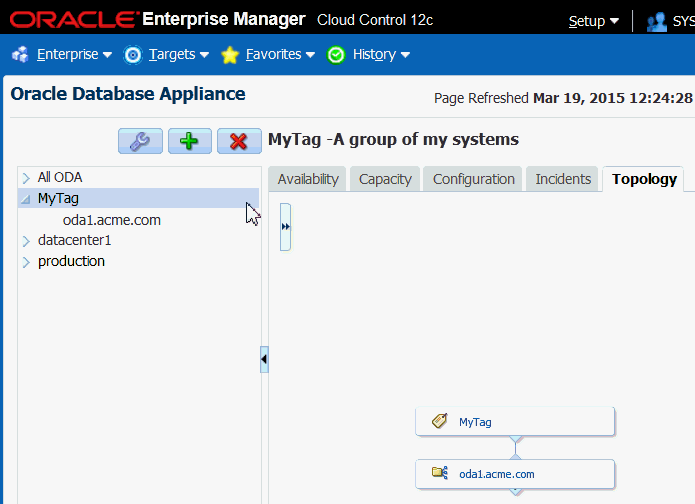The image size is (695, 504).
Task: Expand the All ODA tree node
Action: tap(26, 178)
